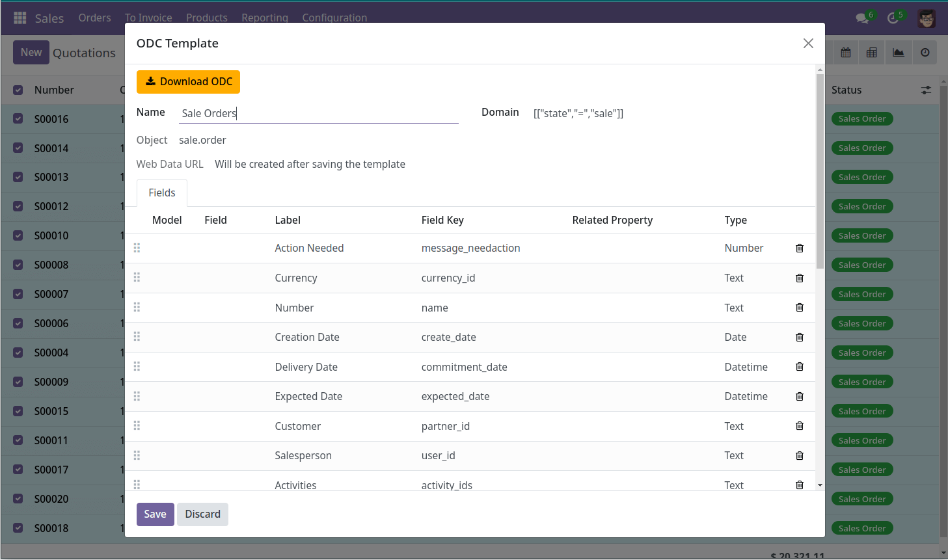Viewport: 948px width, 560px height.
Task: Grab drag handle of Number row
Action: pos(137,308)
